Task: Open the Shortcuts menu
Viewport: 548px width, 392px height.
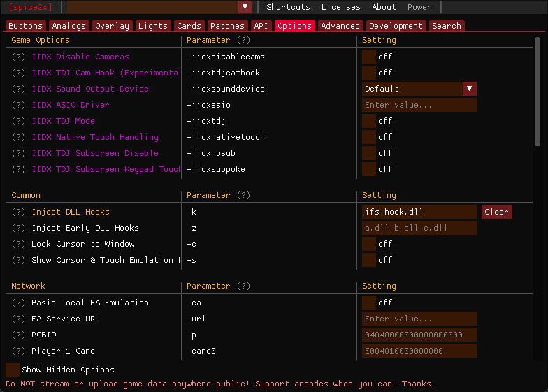Action: [x=288, y=7]
